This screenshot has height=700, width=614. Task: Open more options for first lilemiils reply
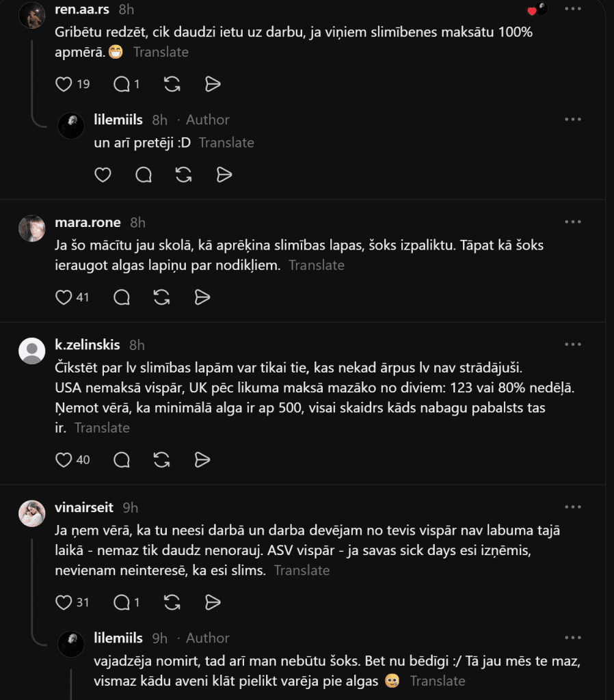tap(573, 119)
